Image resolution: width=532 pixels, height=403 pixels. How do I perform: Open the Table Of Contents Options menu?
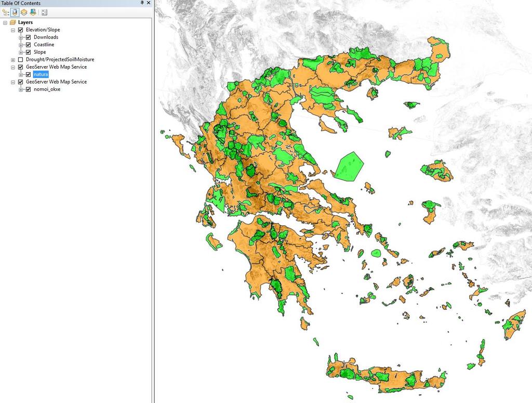tap(45, 12)
